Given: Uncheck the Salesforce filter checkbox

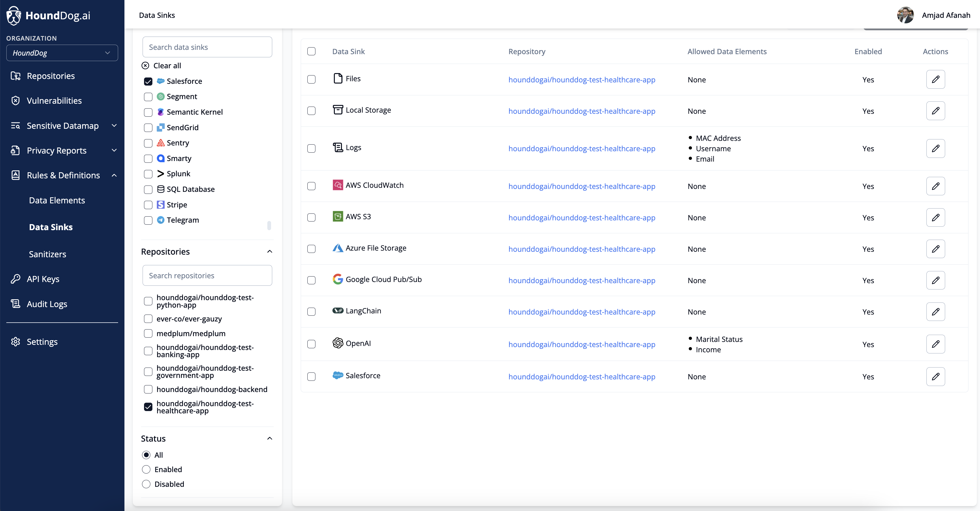Looking at the screenshot, I should point(148,82).
